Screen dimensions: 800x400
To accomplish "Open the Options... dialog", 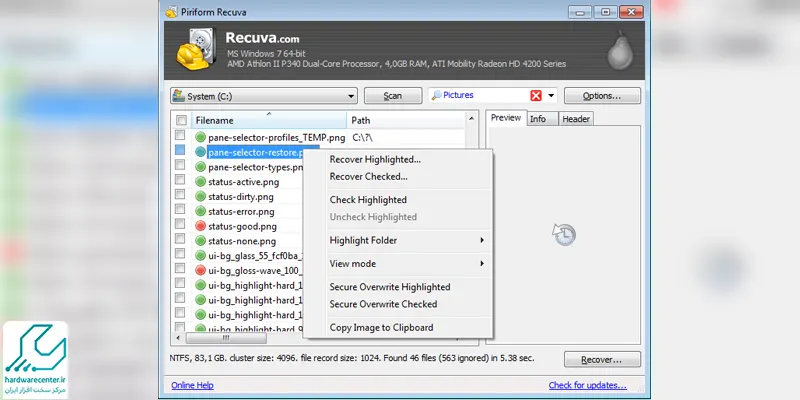I will point(602,96).
